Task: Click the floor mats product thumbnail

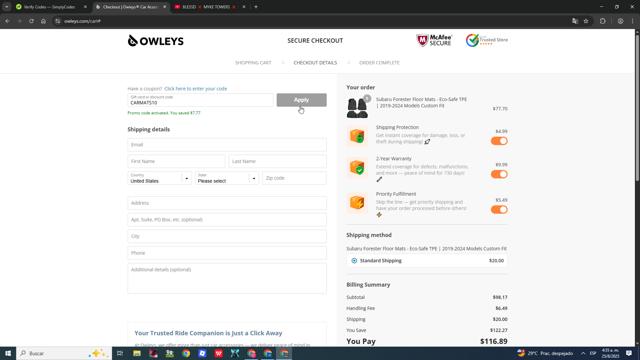Action: pyautogui.click(x=358, y=107)
